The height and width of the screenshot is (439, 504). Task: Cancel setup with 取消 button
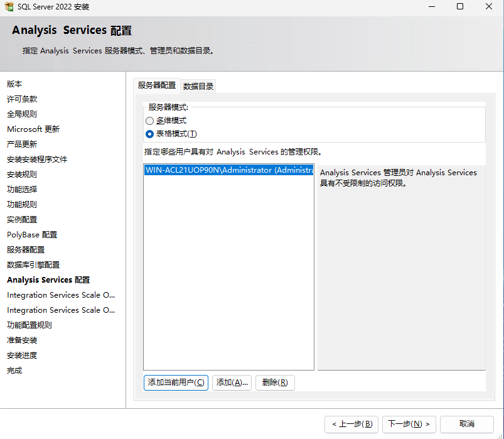(467, 424)
